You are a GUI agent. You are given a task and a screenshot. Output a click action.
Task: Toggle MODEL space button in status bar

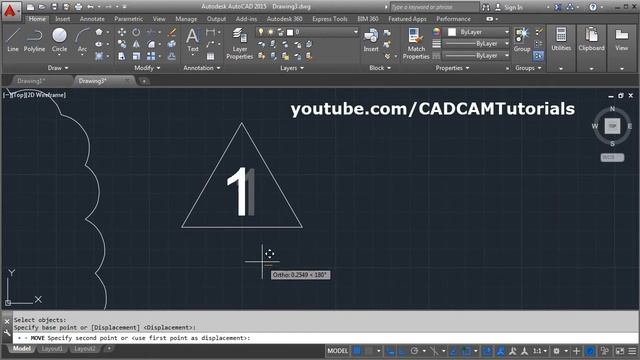tap(338, 351)
